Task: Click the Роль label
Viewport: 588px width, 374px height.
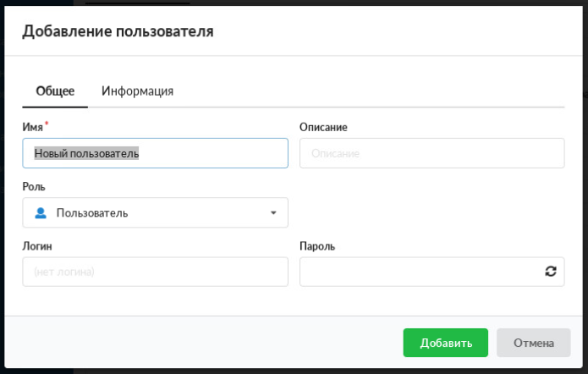Action: click(34, 186)
